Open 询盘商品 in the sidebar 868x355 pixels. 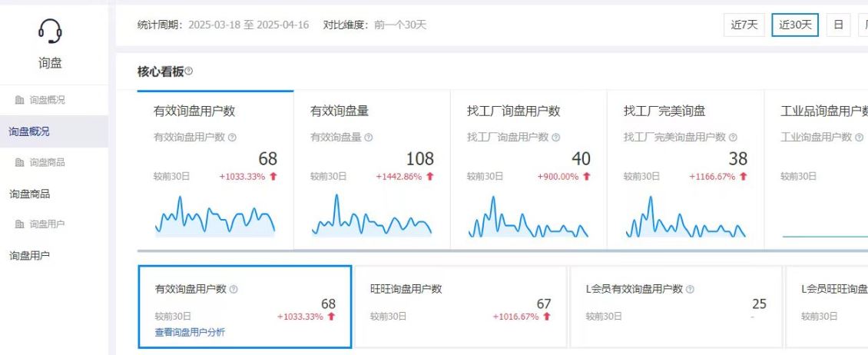29,194
